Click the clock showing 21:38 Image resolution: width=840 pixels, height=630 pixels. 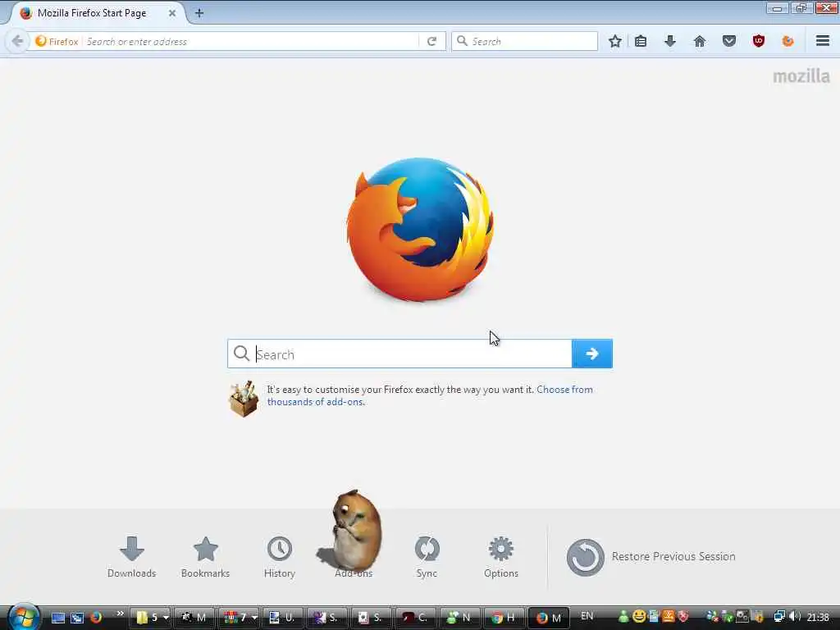(818, 617)
